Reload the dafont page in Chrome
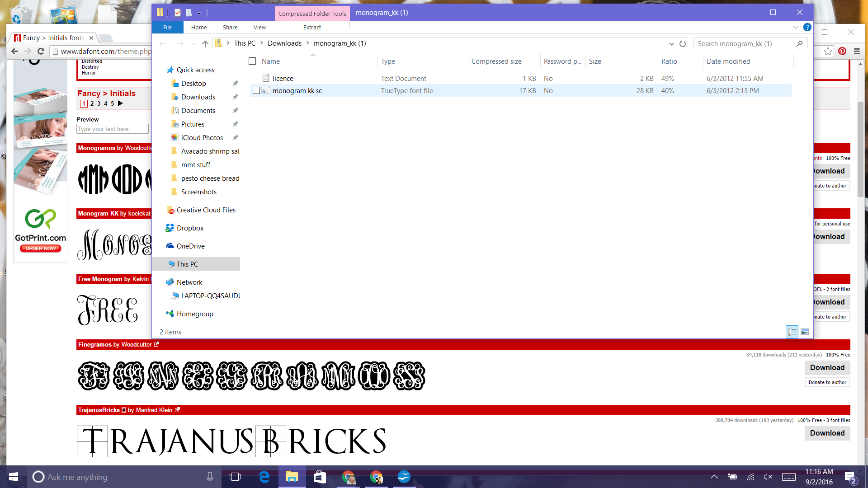The image size is (868, 488). [x=41, y=51]
